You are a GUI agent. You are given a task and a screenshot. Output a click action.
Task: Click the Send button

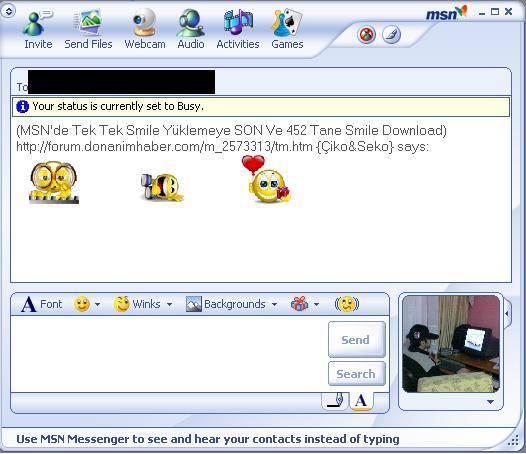357,340
